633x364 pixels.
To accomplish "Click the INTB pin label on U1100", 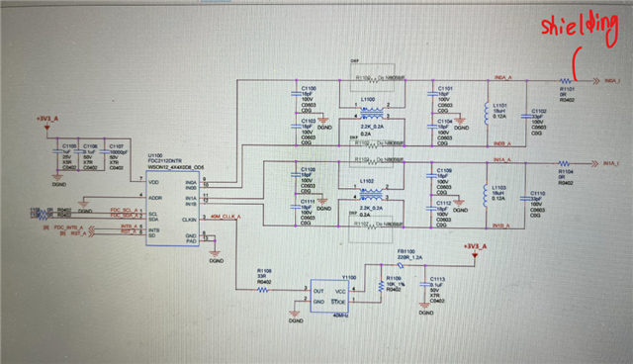I will click(x=154, y=230).
